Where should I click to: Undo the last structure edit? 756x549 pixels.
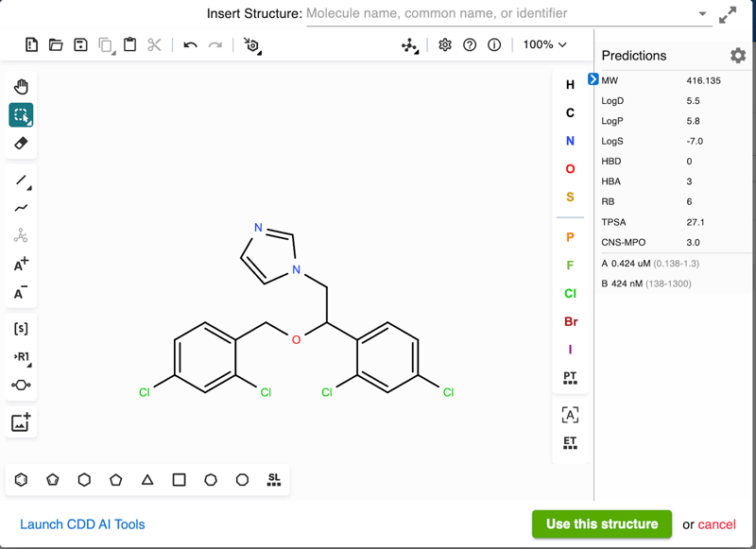[189, 44]
